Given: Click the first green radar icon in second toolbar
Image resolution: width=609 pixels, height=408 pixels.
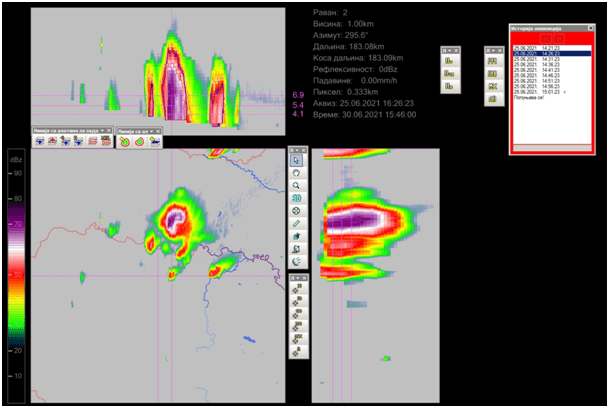Looking at the screenshot, I should pos(125,142).
